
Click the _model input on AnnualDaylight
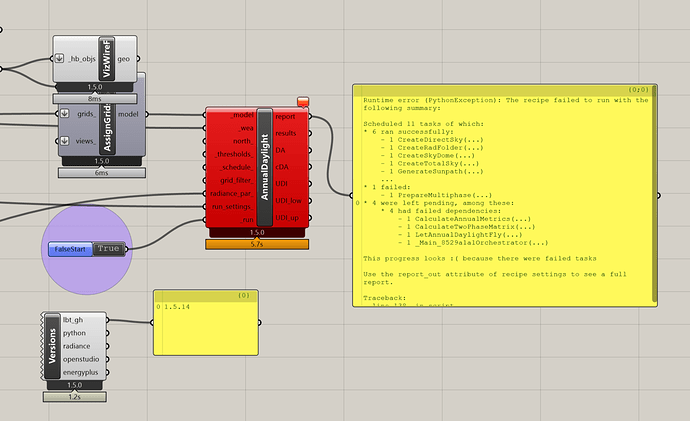[242, 115]
